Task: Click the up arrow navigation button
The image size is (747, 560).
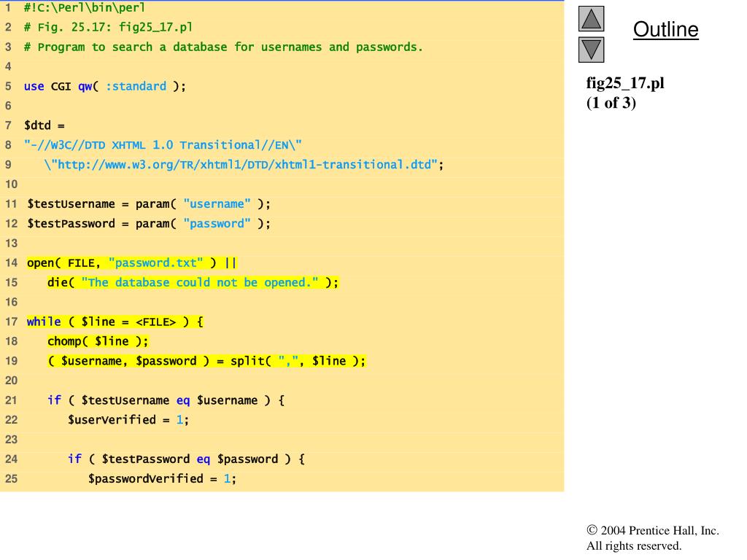Action: point(591,19)
